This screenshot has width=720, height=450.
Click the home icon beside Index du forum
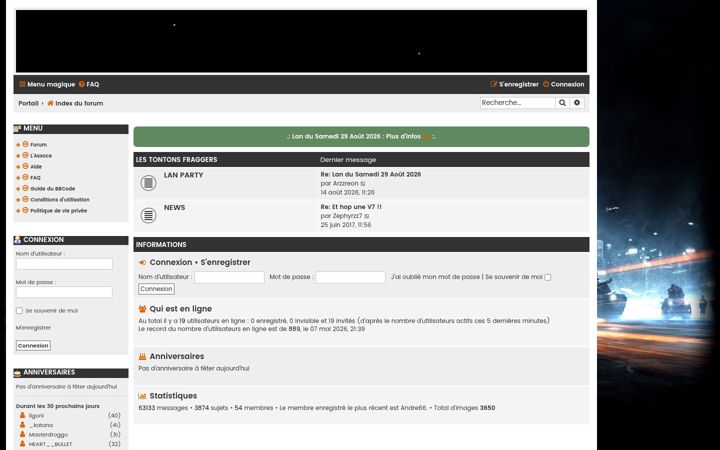(51, 103)
